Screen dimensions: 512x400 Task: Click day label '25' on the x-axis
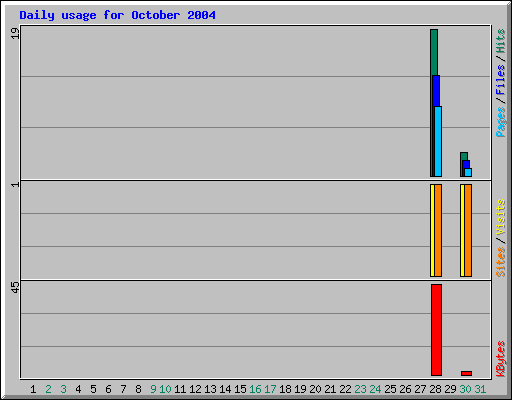tap(390, 389)
